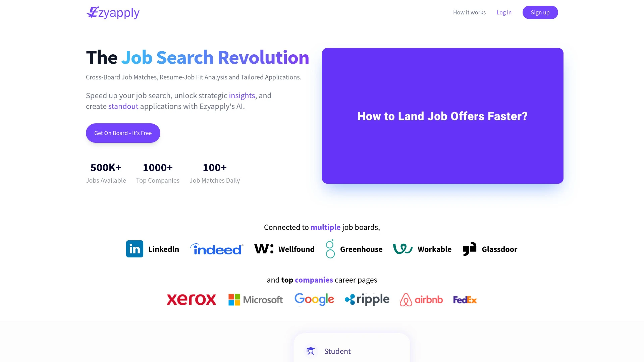This screenshot has height=362, width=644.
Task: Click the Workable icon
Action: (x=402, y=249)
